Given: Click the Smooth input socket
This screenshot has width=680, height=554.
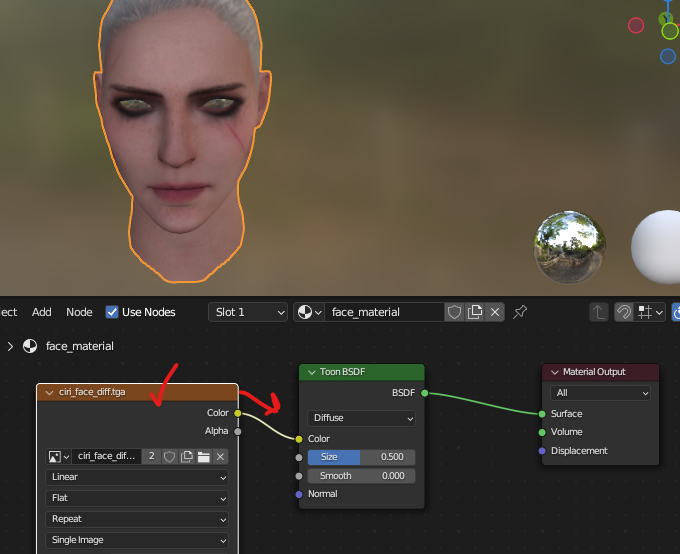Looking at the screenshot, I should point(299,476).
